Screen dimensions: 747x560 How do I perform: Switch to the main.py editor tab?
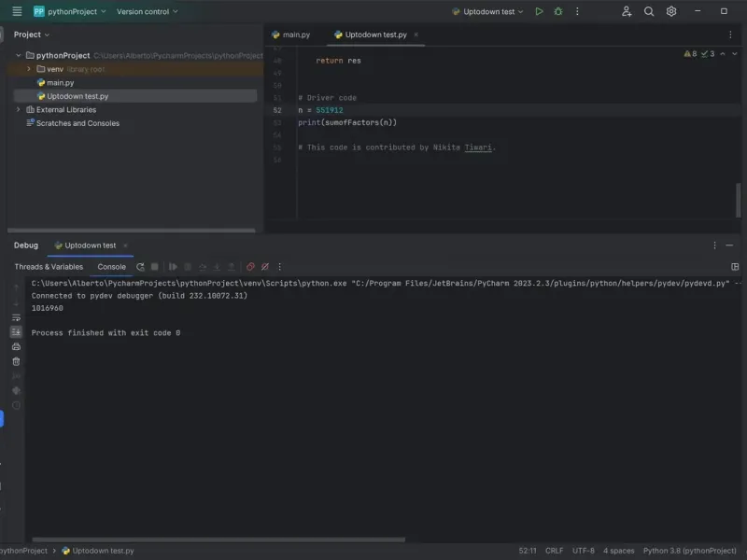[290, 35]
